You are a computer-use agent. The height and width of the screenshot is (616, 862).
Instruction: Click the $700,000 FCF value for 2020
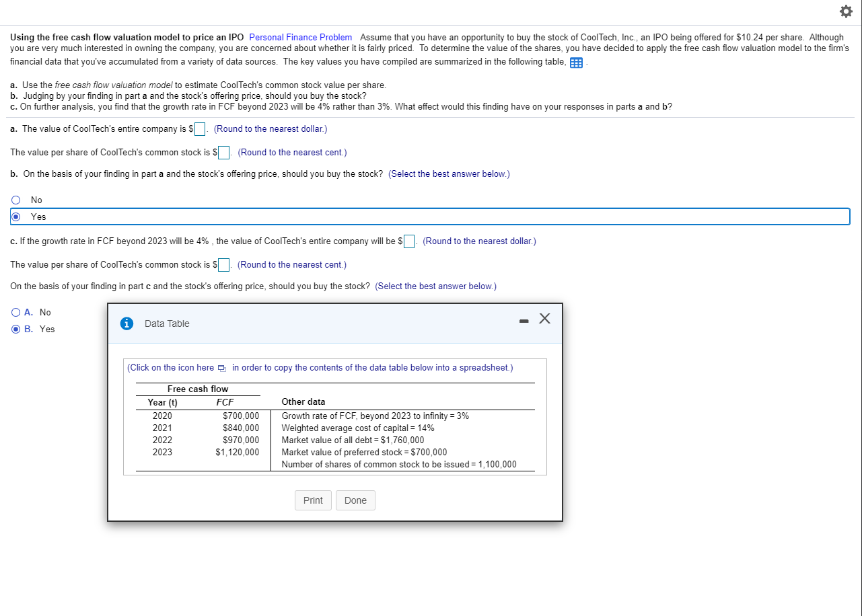pyautogui.click(x=241, y=416)
